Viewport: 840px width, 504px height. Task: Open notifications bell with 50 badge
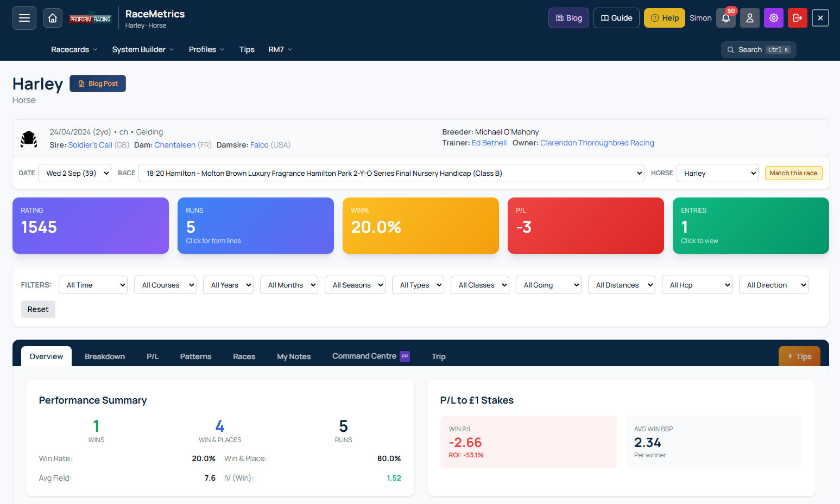[726, 18]
